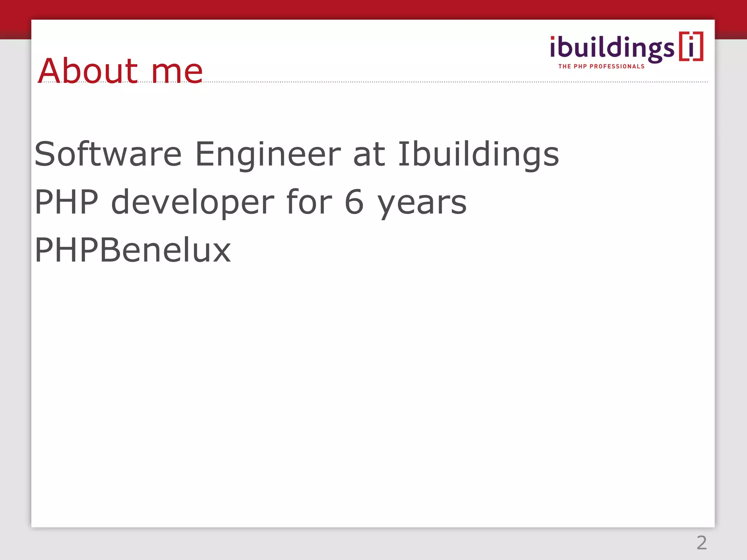Select the word Software in first line
Image resolution: width=747 pixels, height=560 pixels.
108,154
